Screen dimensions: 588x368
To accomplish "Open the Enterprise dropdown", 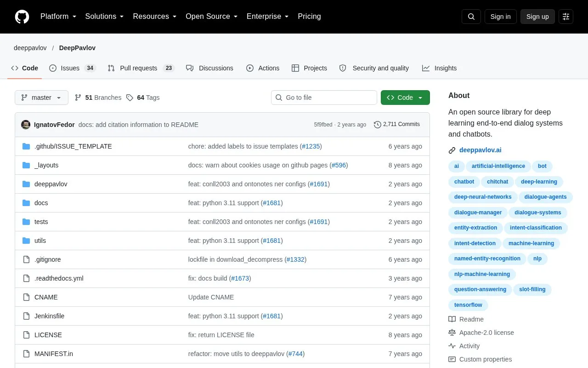I will (268, 17).
